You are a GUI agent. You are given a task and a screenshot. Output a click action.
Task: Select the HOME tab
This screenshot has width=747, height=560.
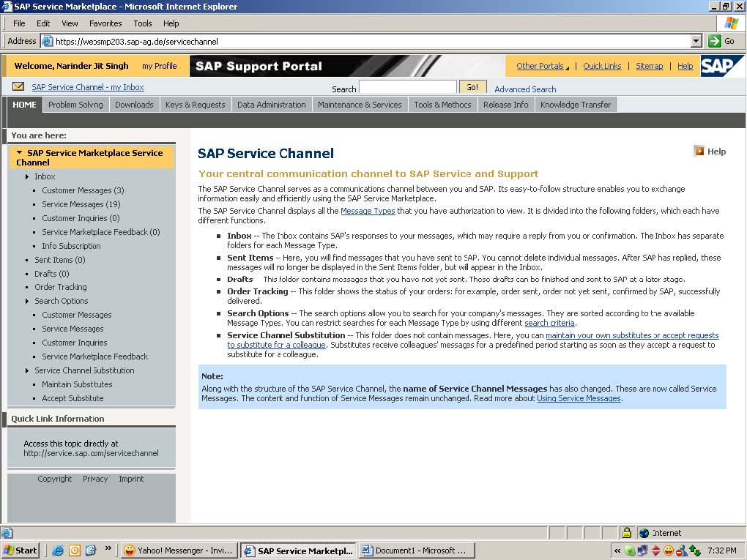[x=24, y=105]
